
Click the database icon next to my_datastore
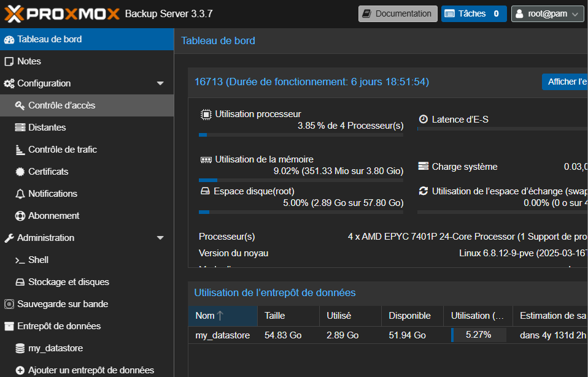pos(20,349)
